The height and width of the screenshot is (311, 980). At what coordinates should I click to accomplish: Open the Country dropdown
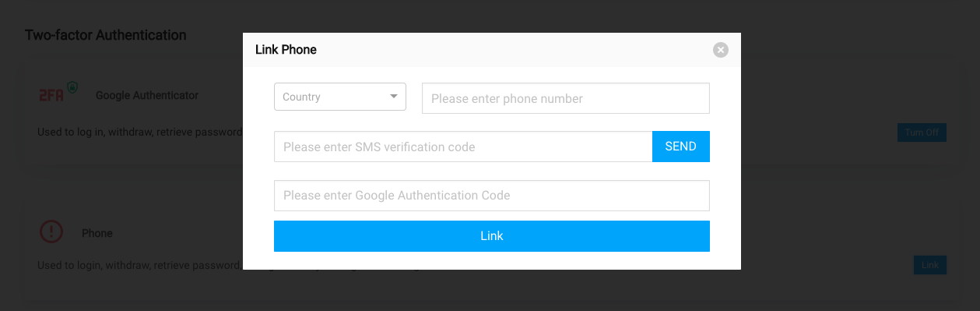pos(340,97)
